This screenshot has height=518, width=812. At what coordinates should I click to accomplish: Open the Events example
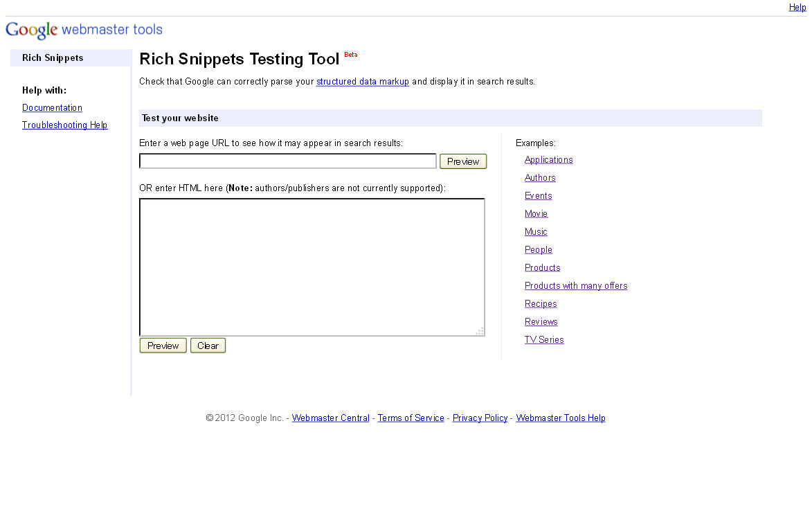(538, 196)
